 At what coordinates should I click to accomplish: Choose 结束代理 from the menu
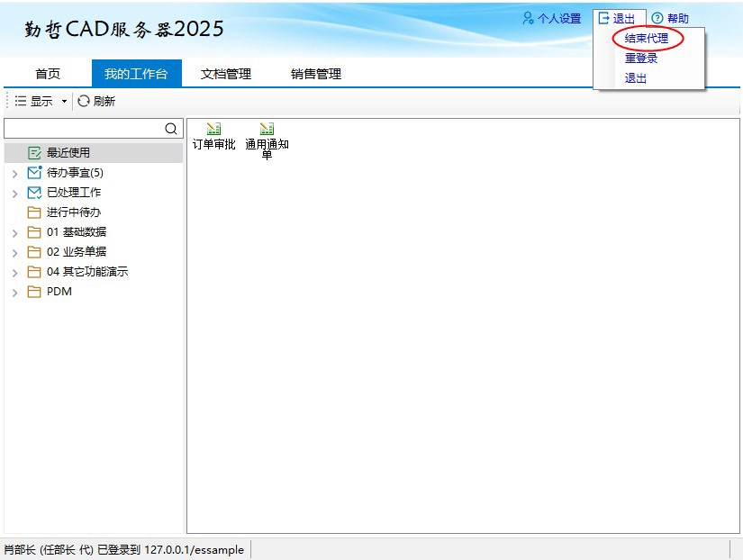(x=647, y=39)
